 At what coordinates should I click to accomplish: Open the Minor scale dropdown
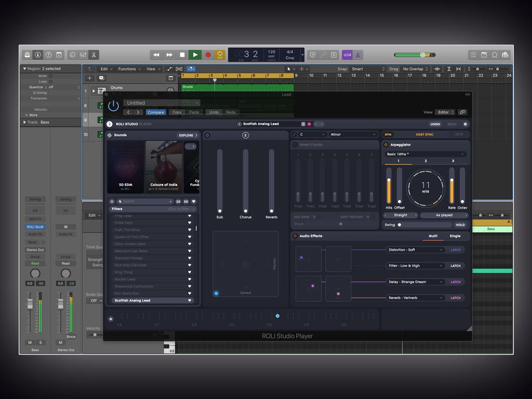point(353,134)
